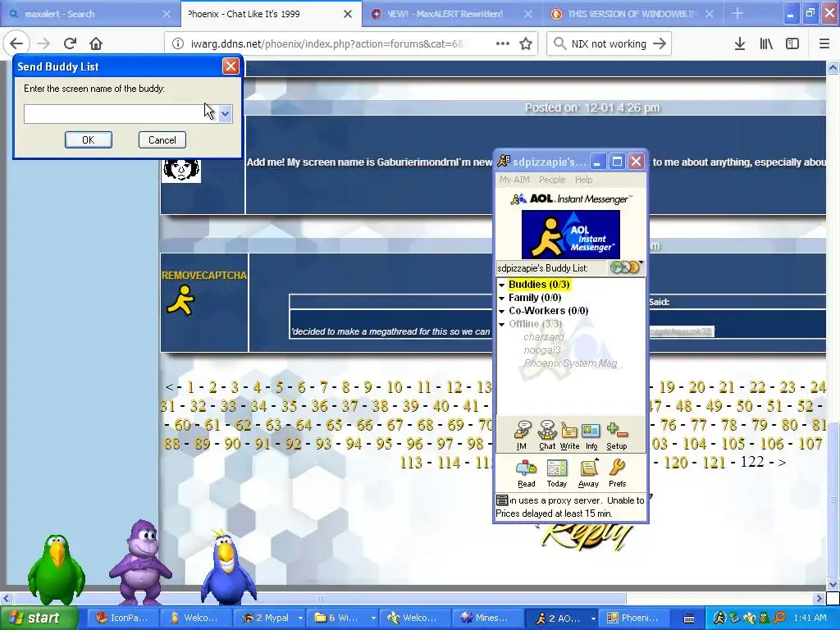Screen dimensions: 840x630
Task: Open the Downloads arrow in browser toolbar
Action: click(740, 43)
